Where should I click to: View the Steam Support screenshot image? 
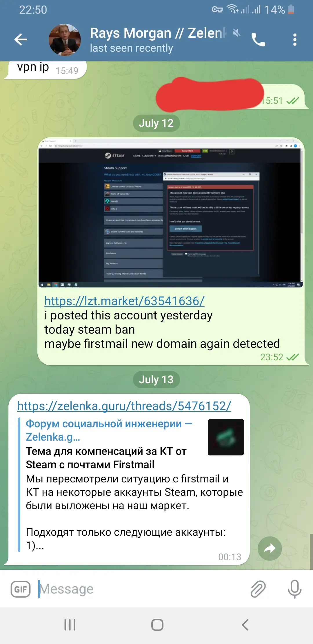171,213
